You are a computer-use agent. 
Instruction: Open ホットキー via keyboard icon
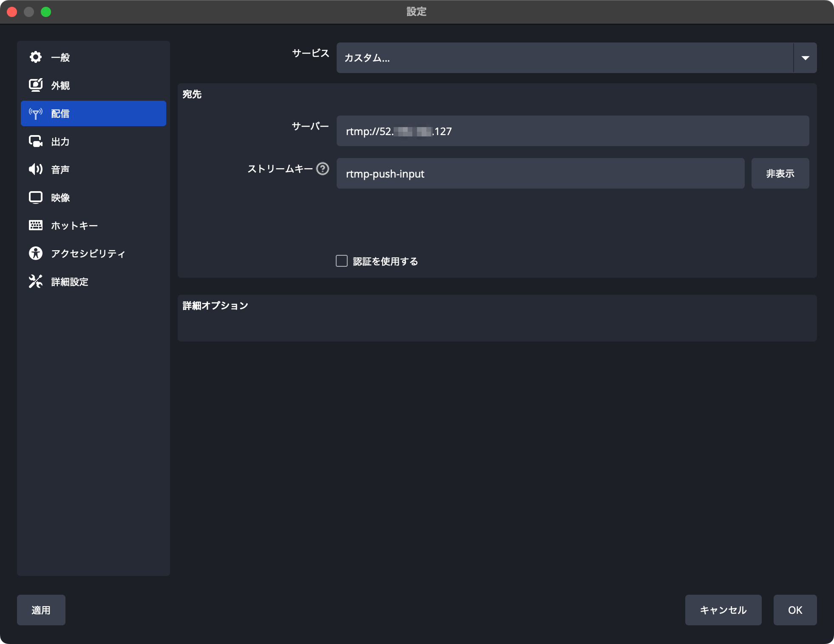pyautogui.click(x=36, y=225)
